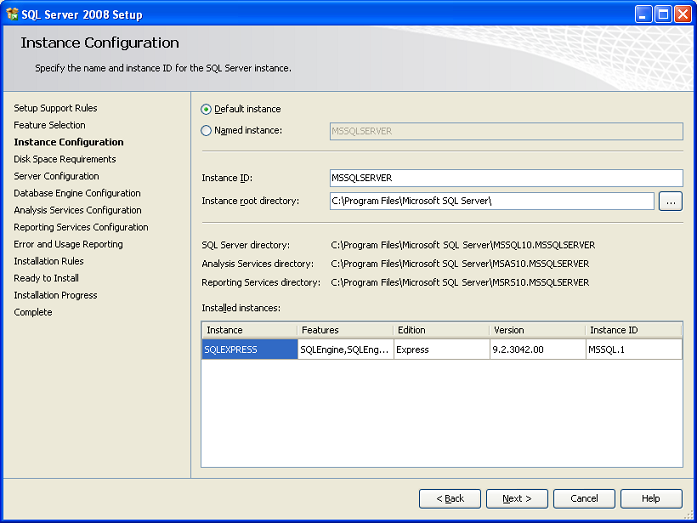Image resolution: width=697 pixels, height=523 pixels.
Task: Sort by the Edition column header
Action: coord(441,330)
